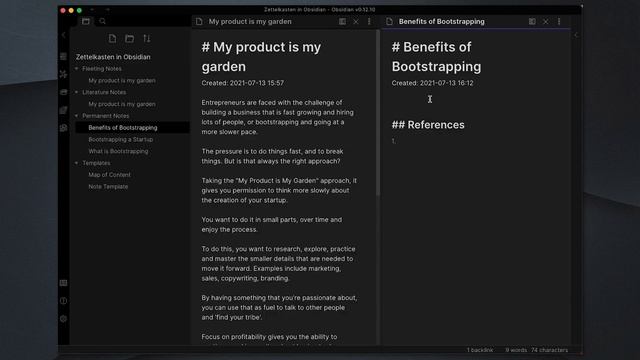
Task: Click paragraph starting 'Taking the "My Product is My Garden"'
Action: pos(279,190)
